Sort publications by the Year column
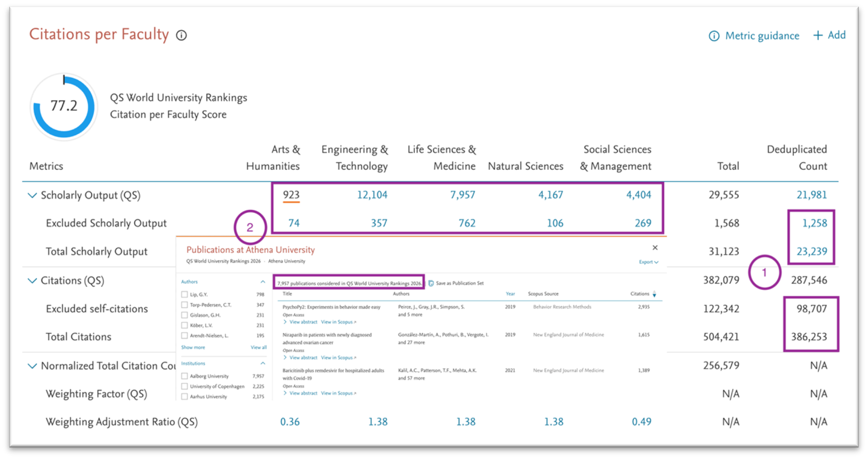This screenshot has width=868, height=459. coord(510,294)
